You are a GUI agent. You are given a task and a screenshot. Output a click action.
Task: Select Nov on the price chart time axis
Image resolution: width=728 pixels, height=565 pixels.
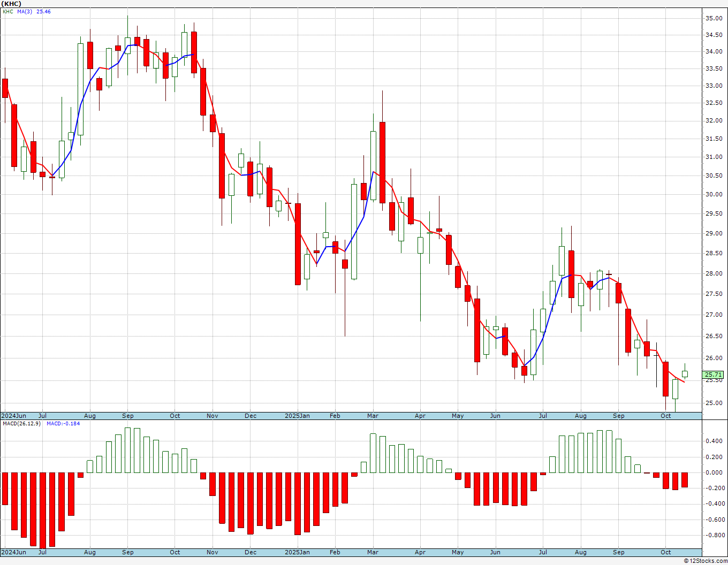213,416
